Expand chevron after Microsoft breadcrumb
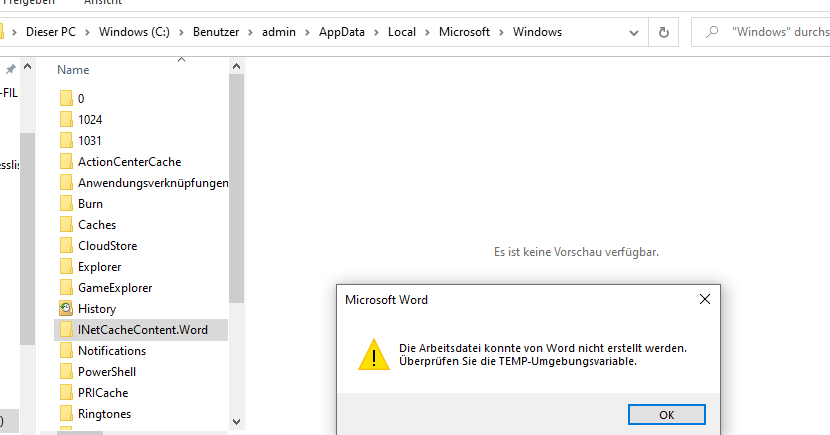Viewport: 830px width, 435px height. 501,33
